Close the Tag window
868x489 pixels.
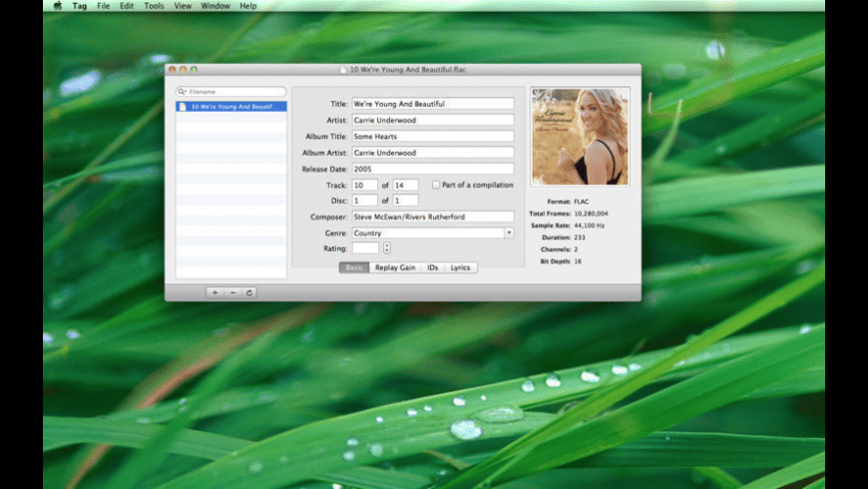(173, 70)
